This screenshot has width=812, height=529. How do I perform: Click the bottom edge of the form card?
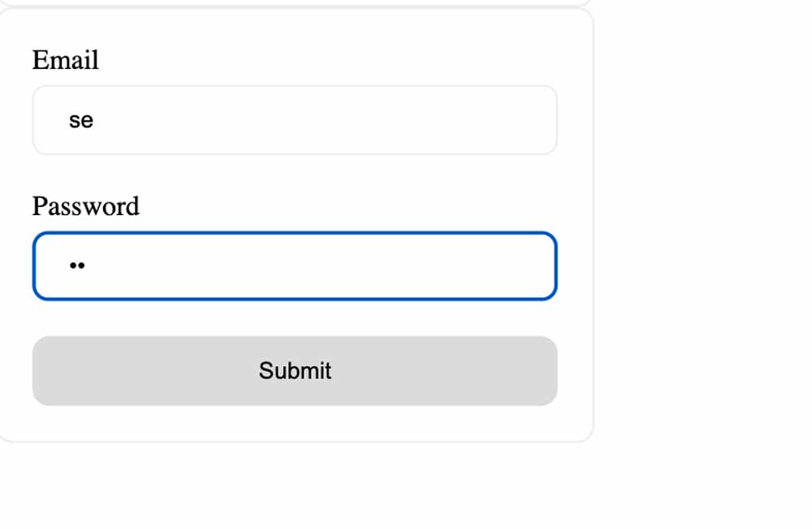pos(294,441)
